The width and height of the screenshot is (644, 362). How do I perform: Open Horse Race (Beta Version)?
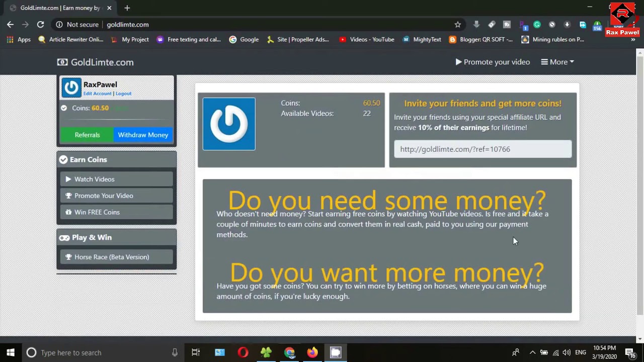pos(117,257)
